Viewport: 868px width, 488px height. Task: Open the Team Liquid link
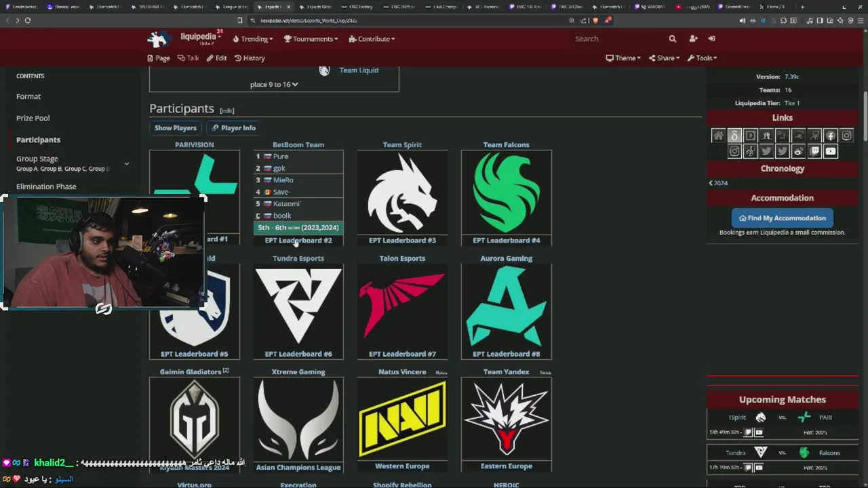(359, 70)
